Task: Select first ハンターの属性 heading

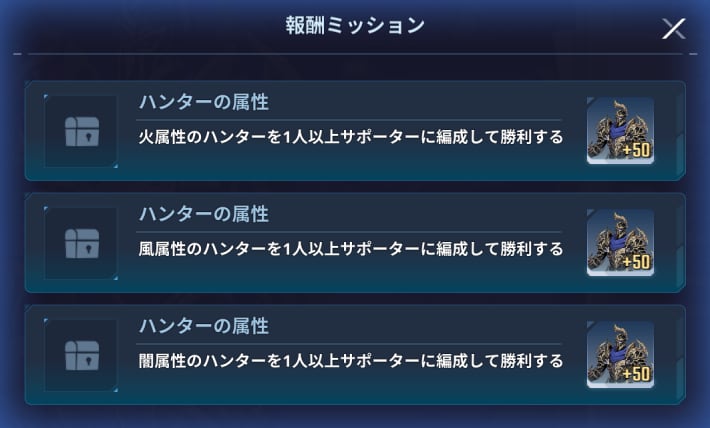Action: [204, 102]
